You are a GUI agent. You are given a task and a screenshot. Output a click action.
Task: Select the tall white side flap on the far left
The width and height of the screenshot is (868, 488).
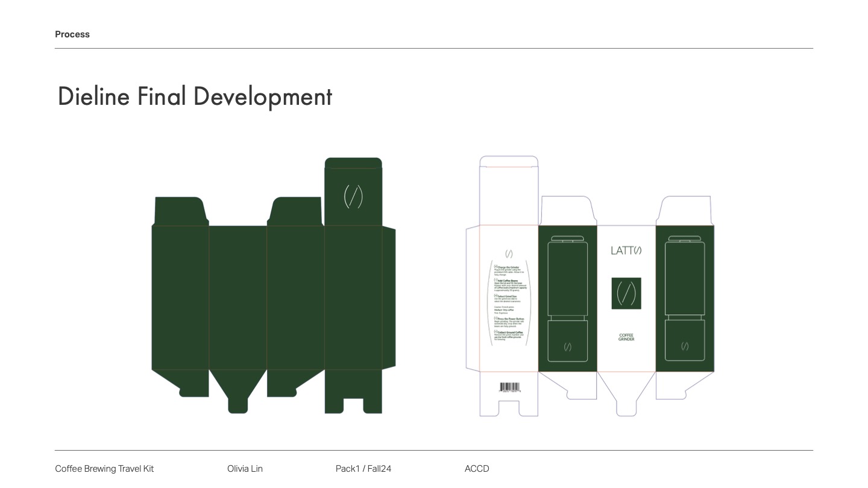pos(472,295)
